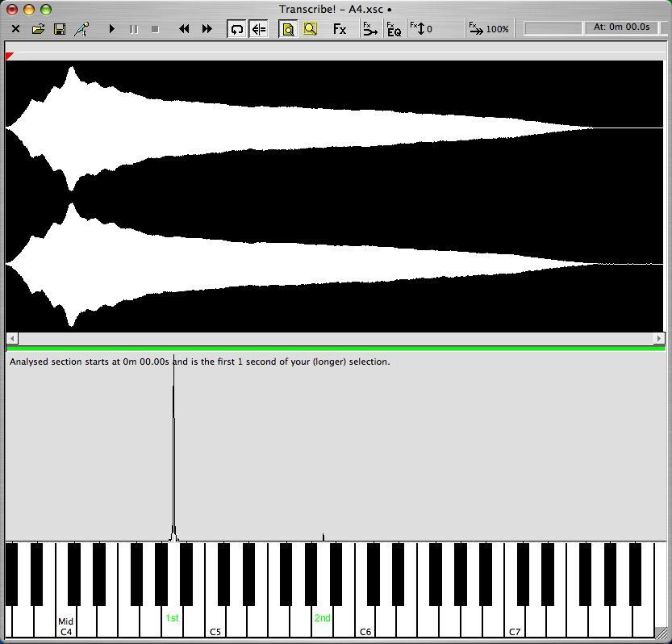Save the file using the floppy disk icon

(x=60, y=29)
